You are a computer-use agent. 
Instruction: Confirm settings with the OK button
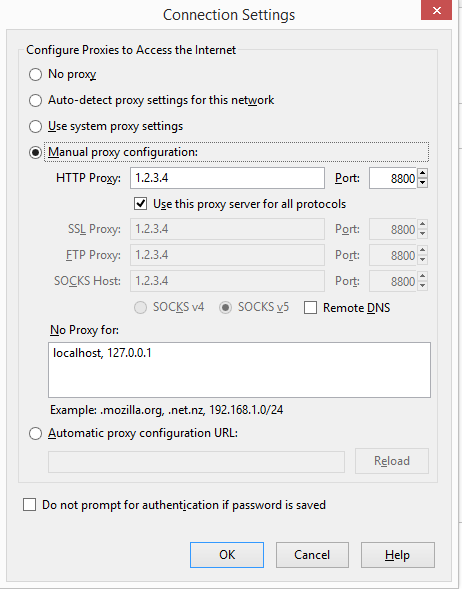[x=227, y=555]
